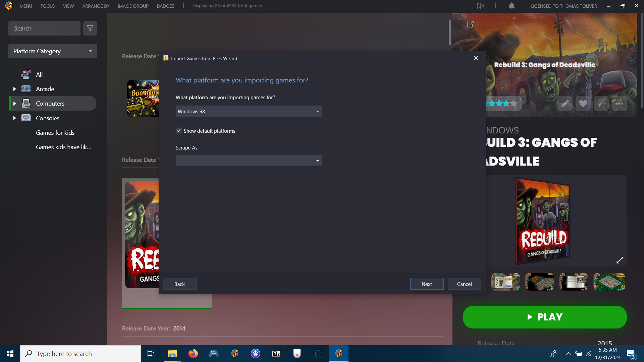The height and width of the screenshot is (362, 644).
Task: Expand the Consoles tree node
Action: [14, 118]
